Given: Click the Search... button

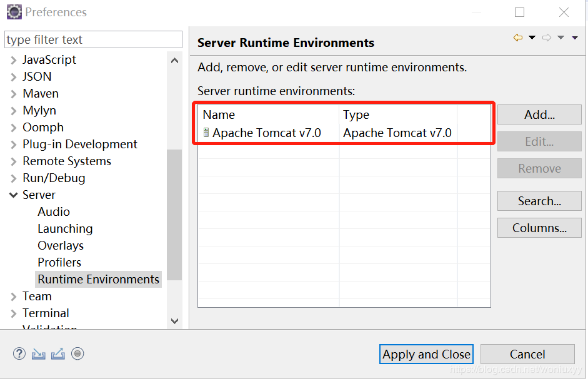Looking at the screenshot, I should 539,201.
